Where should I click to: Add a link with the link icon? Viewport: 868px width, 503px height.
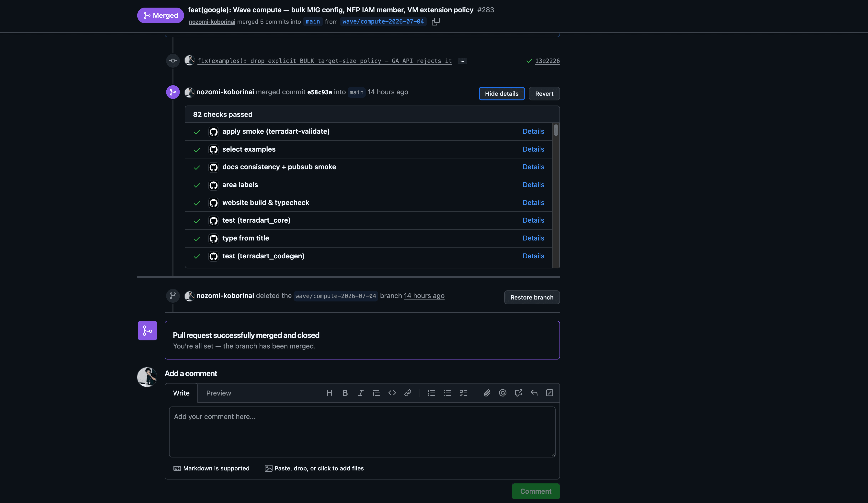click(408, 393)
